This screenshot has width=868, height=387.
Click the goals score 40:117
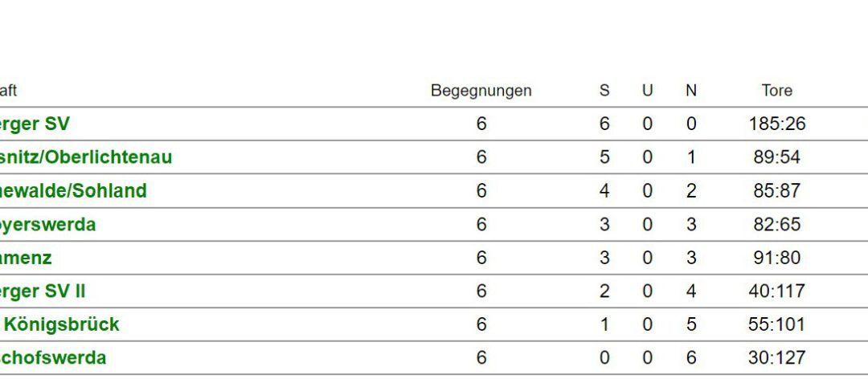776,291
